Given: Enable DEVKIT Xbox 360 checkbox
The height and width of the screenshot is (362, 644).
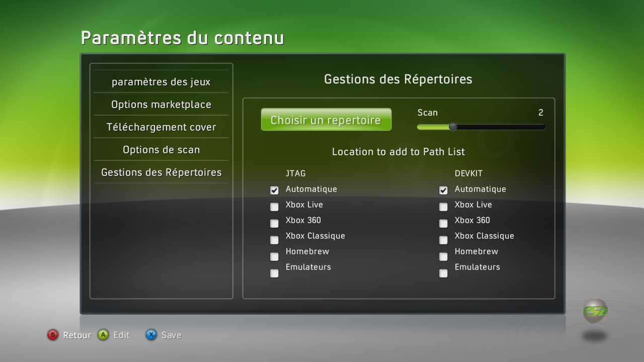Looking at the screenshot, I should [443, 223].
